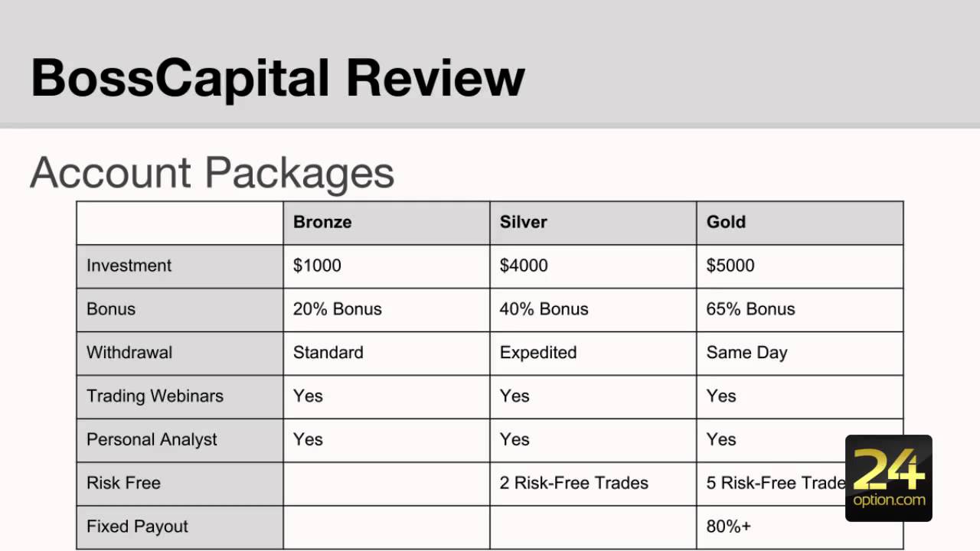Click the BossCapital Review title
The width and height of the screenshot is (980, 551).
coord(278,77)
